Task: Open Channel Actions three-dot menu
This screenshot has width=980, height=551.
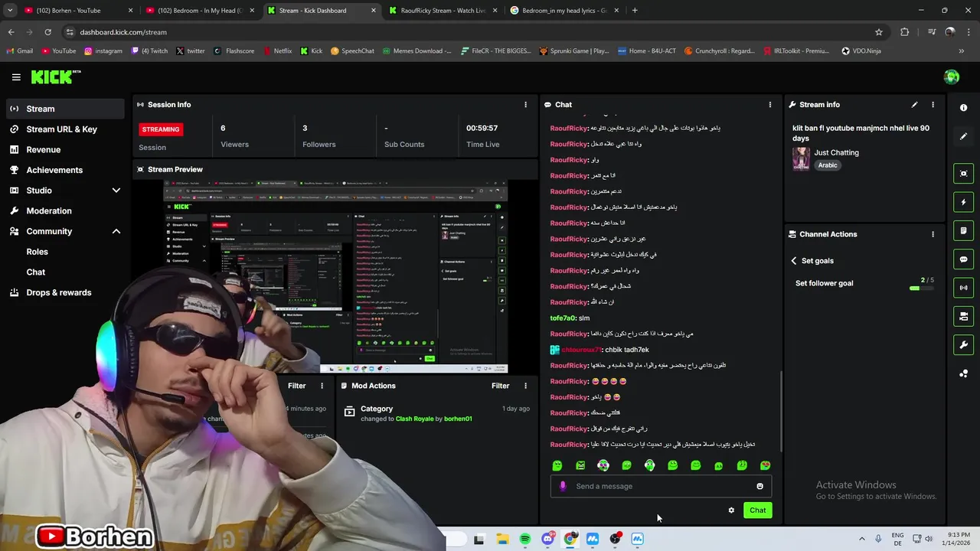Action: (933, 234)
